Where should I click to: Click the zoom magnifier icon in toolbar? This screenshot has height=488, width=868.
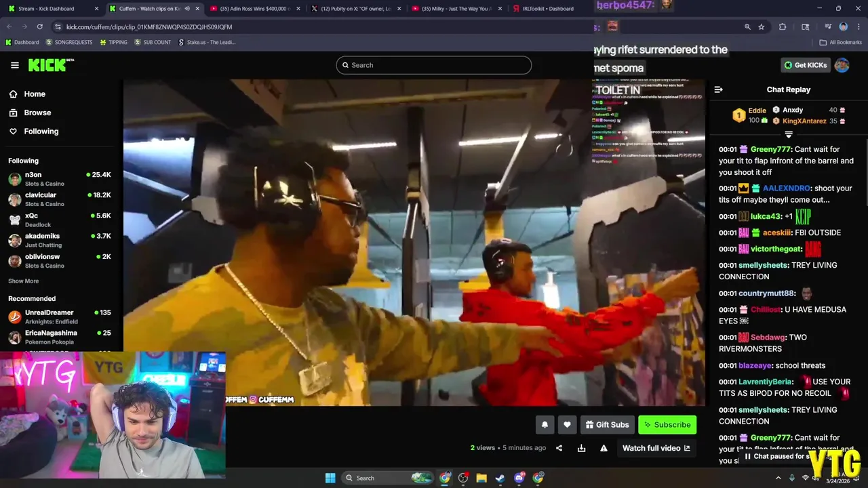click(x=747, y=26)
